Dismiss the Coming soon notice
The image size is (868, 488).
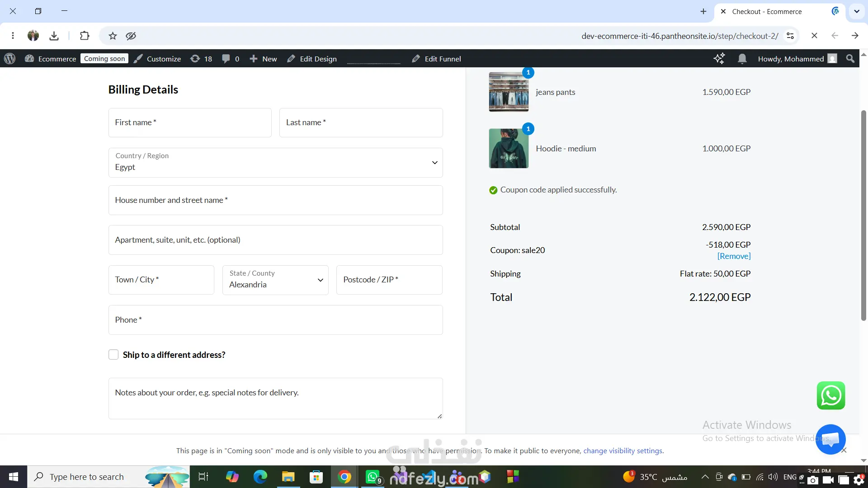844,450
